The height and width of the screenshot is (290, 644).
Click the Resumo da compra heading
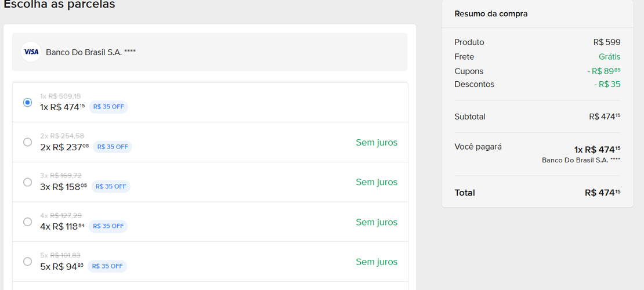coord(491,14)
